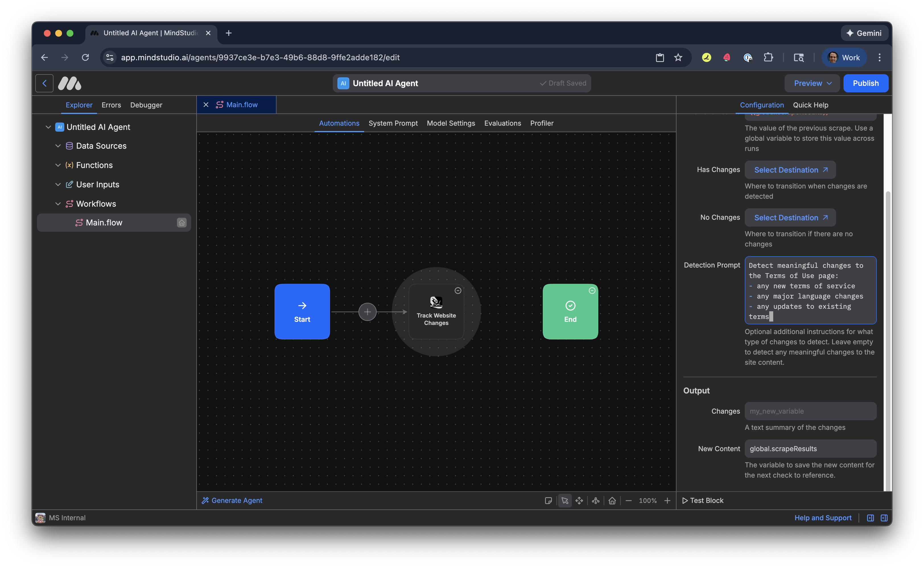Click the Changes output variable field
Screen dimensions: 924x568
click(810, 411)
